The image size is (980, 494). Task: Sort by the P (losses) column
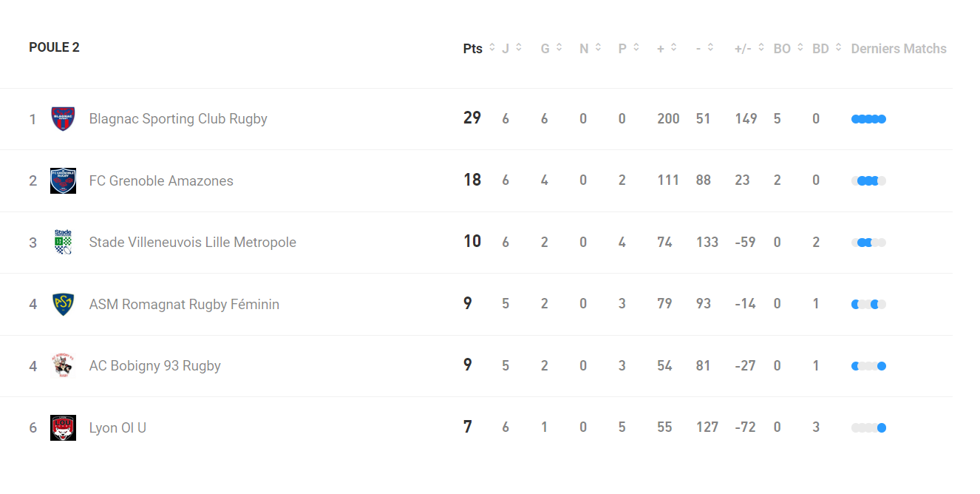click(629, 49)
